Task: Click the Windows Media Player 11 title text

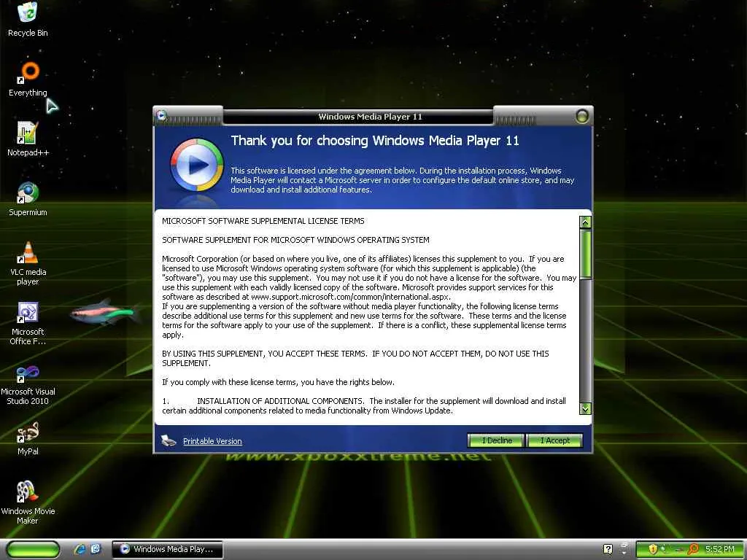Action: [370, 117]
